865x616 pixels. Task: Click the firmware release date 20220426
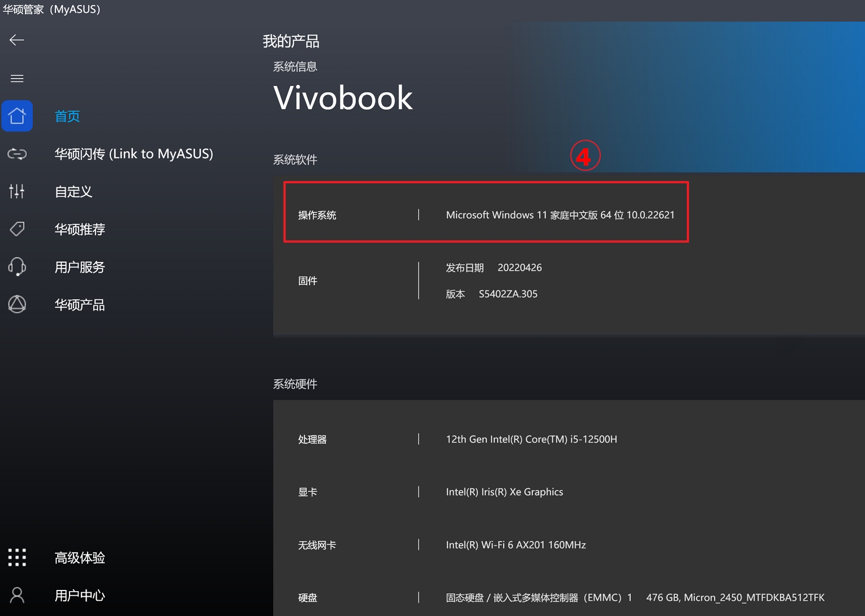pos(519,268)
